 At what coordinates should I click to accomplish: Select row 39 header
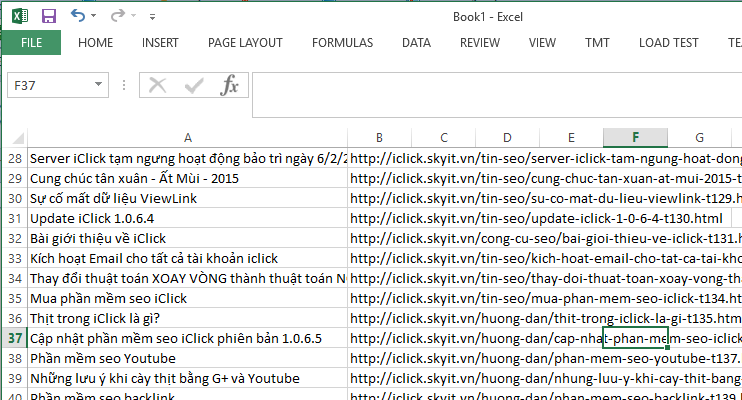pos(15,378)
